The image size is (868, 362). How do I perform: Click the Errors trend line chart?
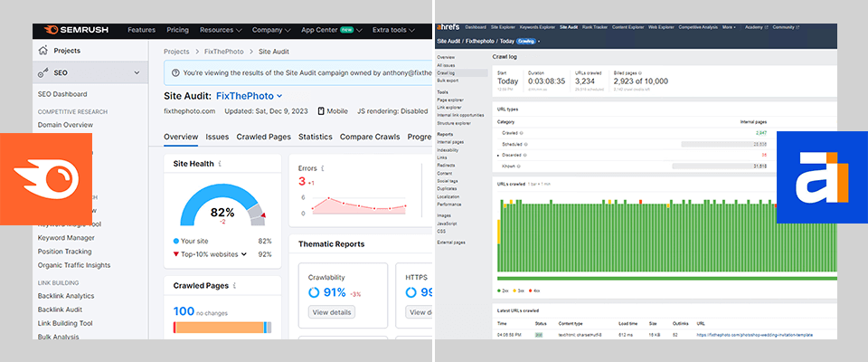[359, 205]
